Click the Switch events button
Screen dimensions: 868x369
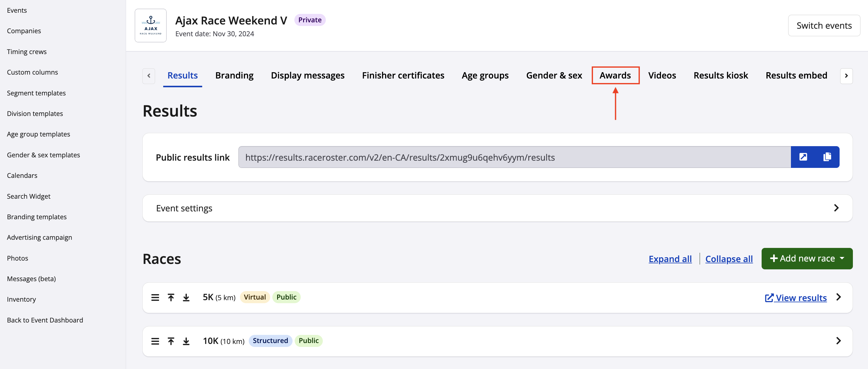pos(824,26)
